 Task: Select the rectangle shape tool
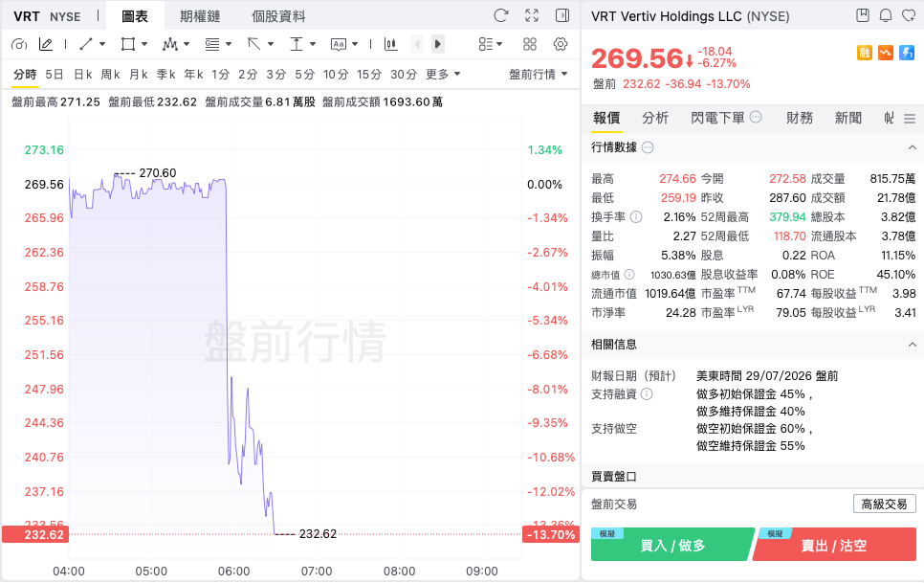pyautogui.click(x=128, y=44)
